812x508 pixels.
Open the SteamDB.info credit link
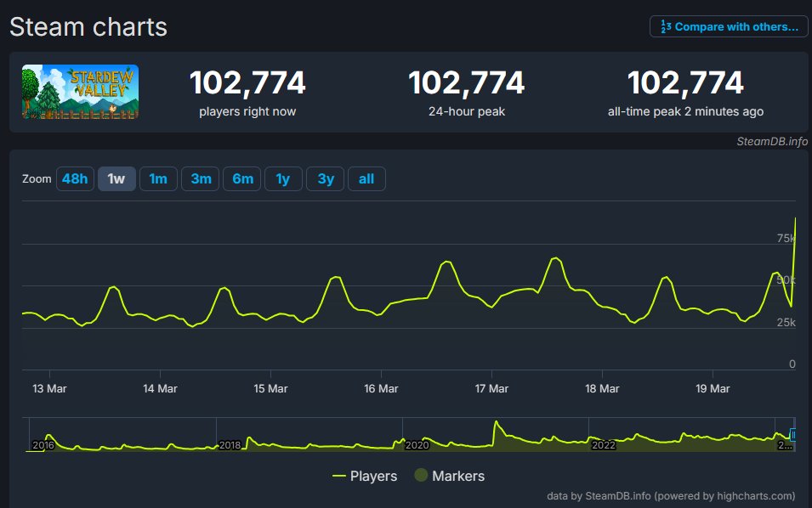coord(772,141)
